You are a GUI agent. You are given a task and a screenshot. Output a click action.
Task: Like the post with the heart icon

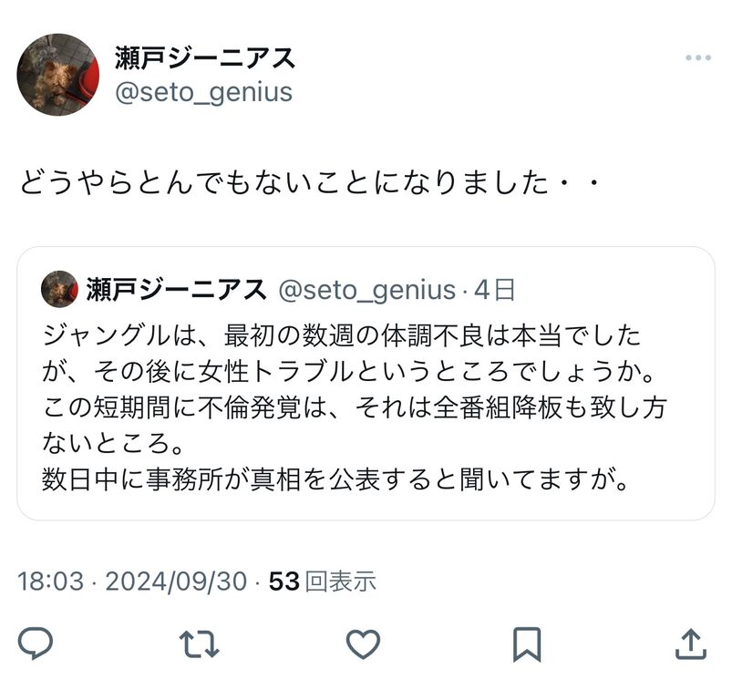363,644
